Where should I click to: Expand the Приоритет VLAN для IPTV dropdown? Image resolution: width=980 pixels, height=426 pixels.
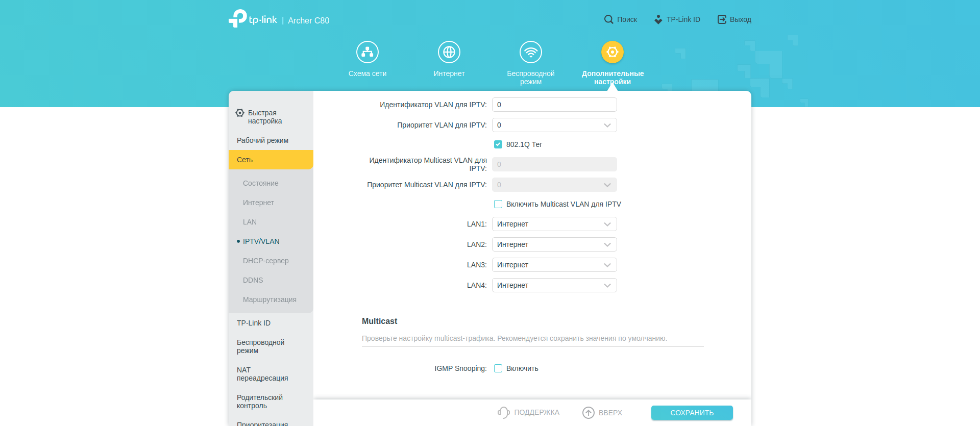tap(554, 125)
